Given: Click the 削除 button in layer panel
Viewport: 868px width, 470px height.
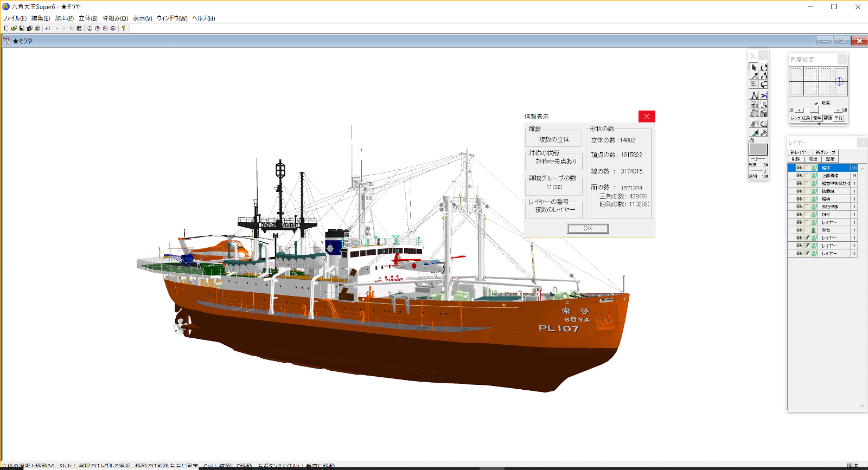Looking at the screenshot, I should click(x=796, y=159).
